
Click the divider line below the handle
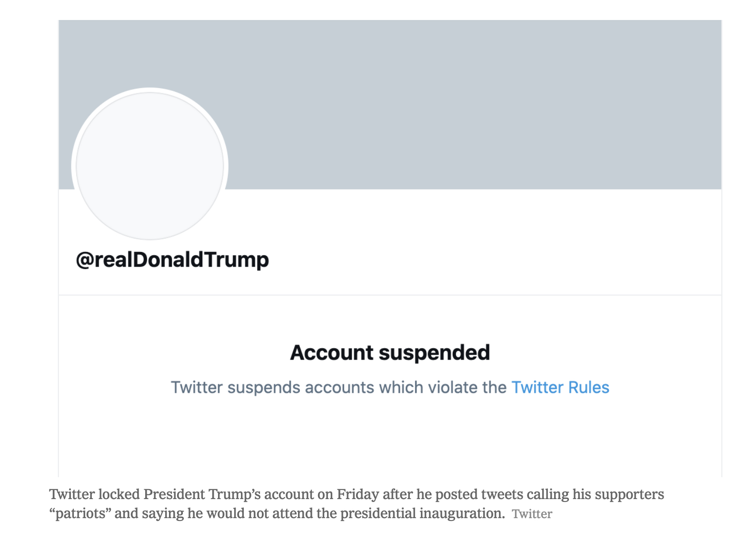pos(390,295)
